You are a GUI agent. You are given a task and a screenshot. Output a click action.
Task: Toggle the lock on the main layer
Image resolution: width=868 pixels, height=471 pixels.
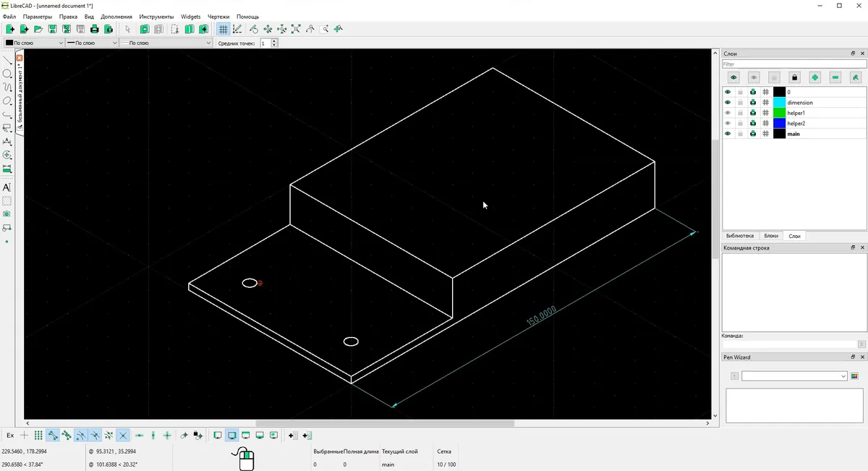740,134
